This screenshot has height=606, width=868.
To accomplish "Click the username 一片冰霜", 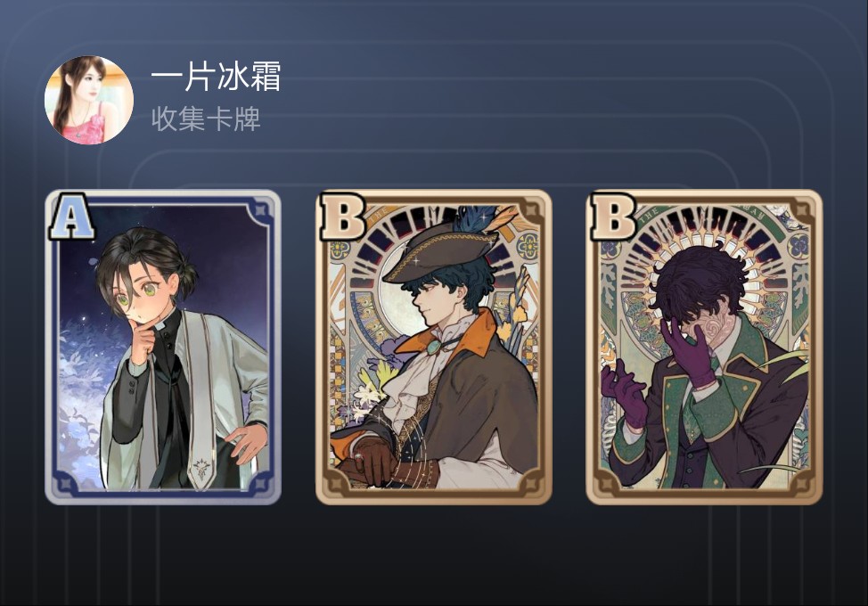I will 216,77.
